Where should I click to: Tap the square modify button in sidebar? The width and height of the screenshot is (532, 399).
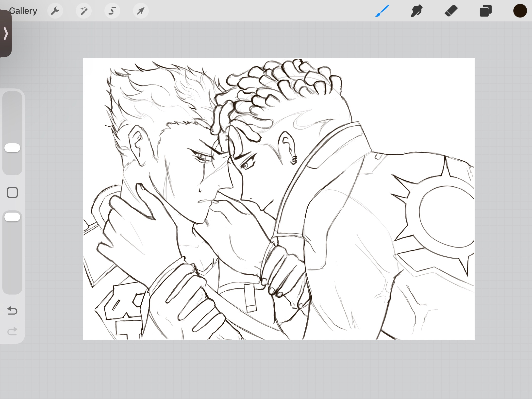pyautogui.click(x=12, y=193)
